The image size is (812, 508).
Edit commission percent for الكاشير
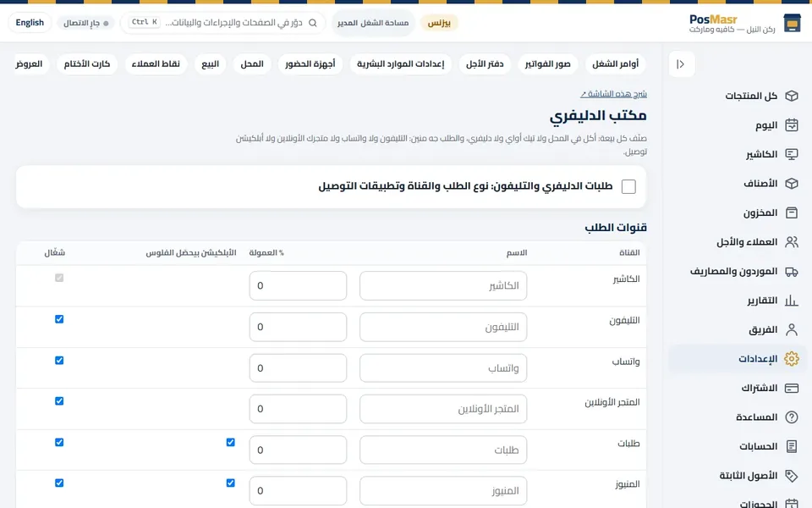point(298,285)
